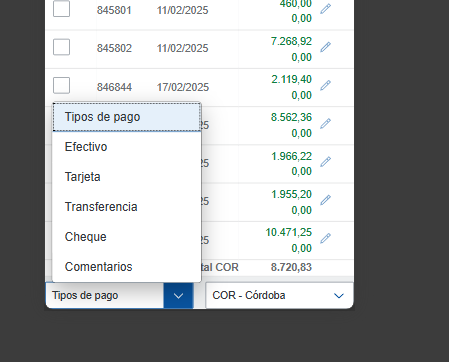449x362 pixels.
Task: Click invoice number 845801
Action: click(x=114, y=10)
